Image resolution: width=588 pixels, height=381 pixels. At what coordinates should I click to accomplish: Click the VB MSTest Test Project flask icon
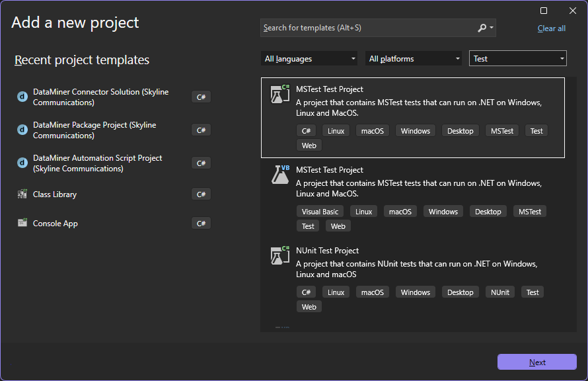coord(280,175)
